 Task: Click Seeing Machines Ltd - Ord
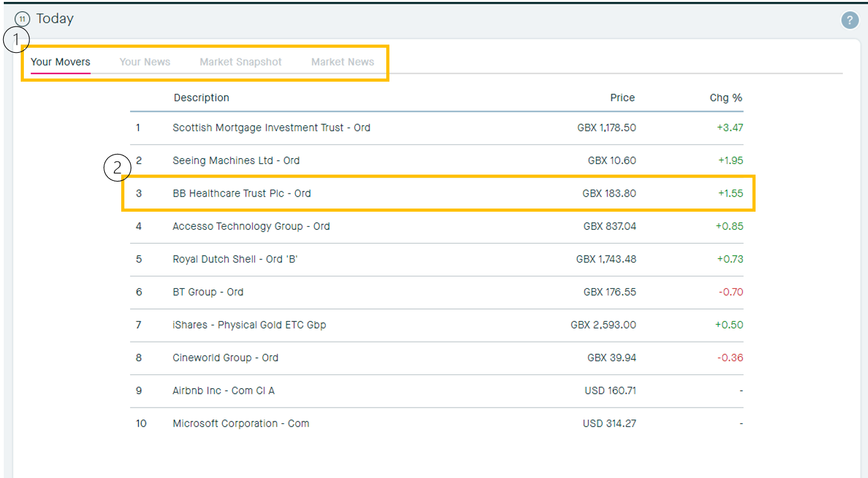pyautogui.click(x=236, y=161)
